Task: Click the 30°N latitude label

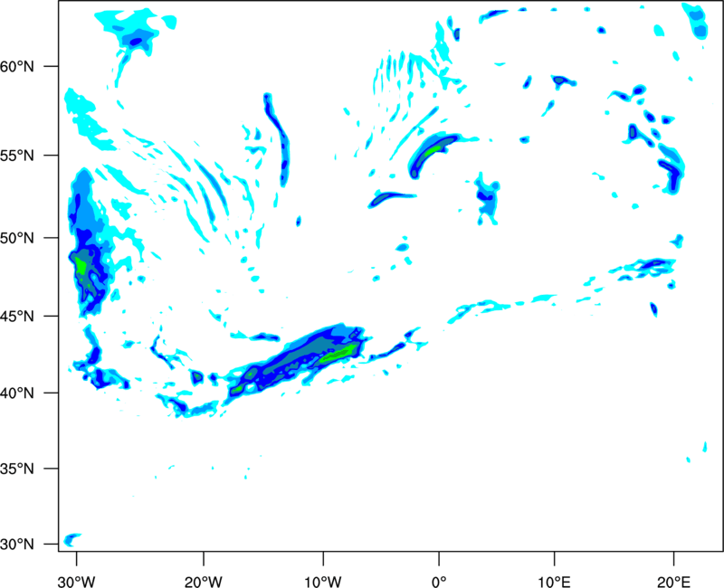Action: click(x=17, y=545)
